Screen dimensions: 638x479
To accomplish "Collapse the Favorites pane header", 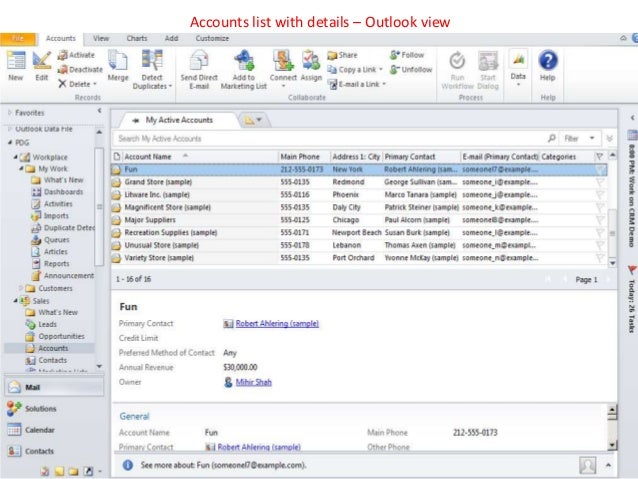I will point(98,113).
